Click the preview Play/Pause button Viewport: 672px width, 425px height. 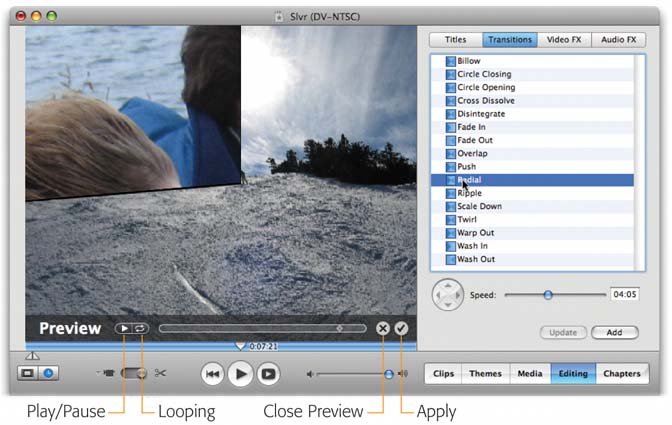(123, 328)
